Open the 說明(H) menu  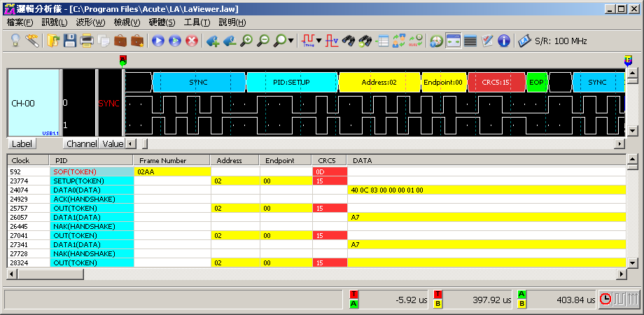(x=232, y=22)
